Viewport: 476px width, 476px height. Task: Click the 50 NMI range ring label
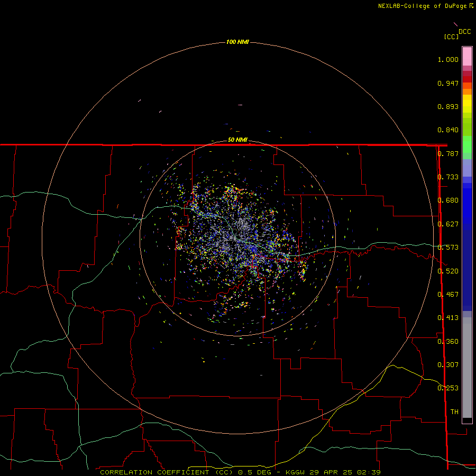click(x=237, y=140)
